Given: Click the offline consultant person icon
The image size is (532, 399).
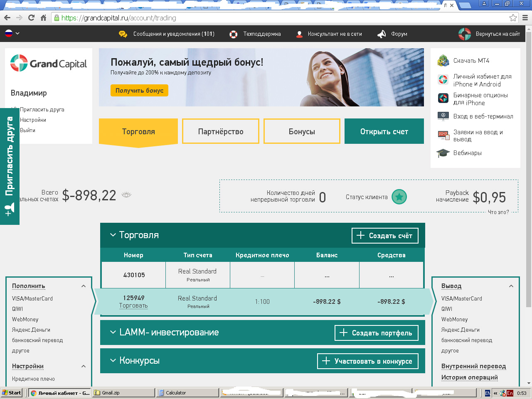Looking at the screenshot, I should click(299, 34).
